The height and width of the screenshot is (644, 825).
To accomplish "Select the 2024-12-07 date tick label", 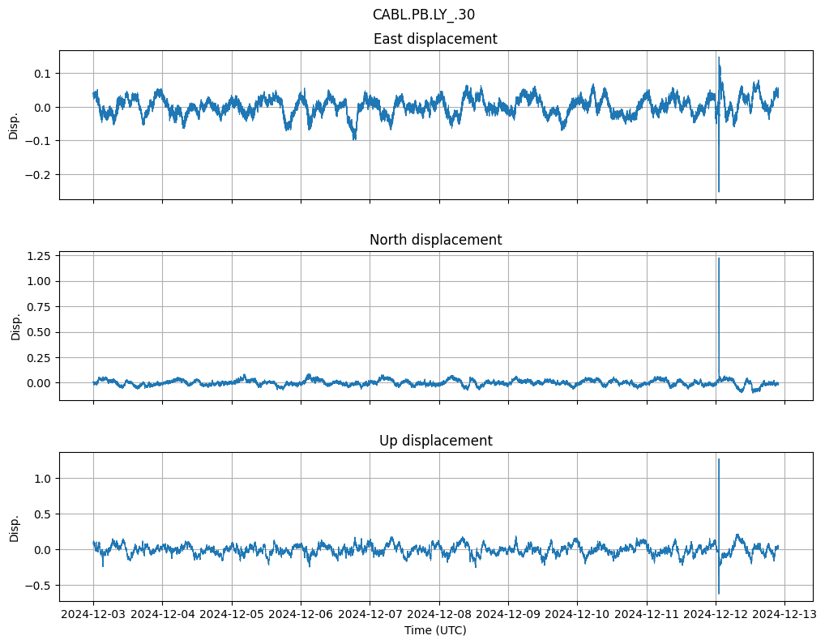I will (x=370, y=615).
